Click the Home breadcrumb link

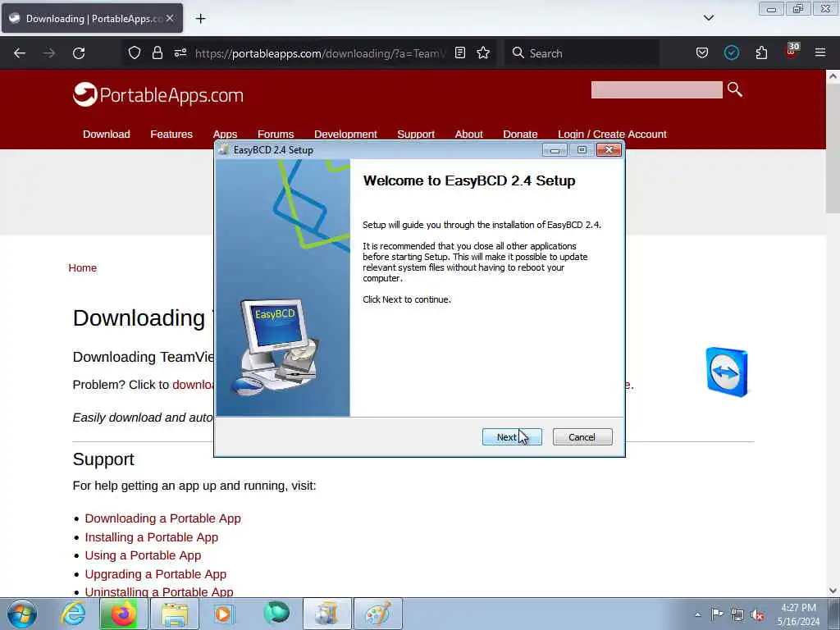pos(83,268)
